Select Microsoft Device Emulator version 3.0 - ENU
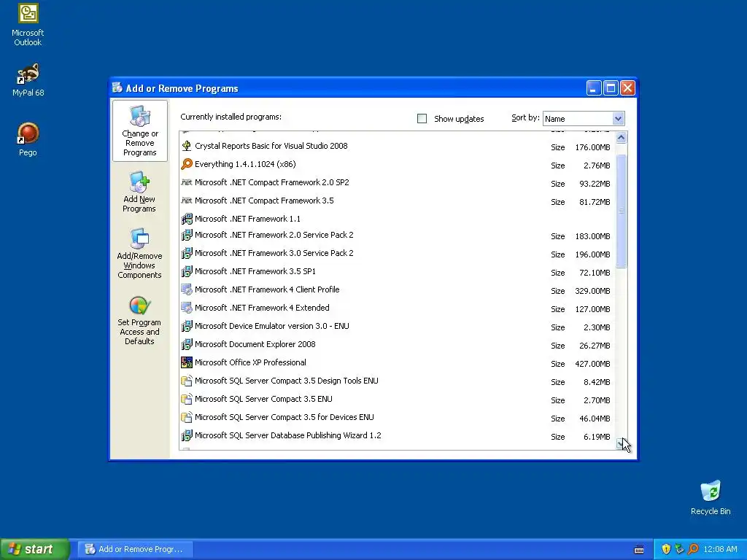Screen dimensions: 747x560 [x=398, y=326]
